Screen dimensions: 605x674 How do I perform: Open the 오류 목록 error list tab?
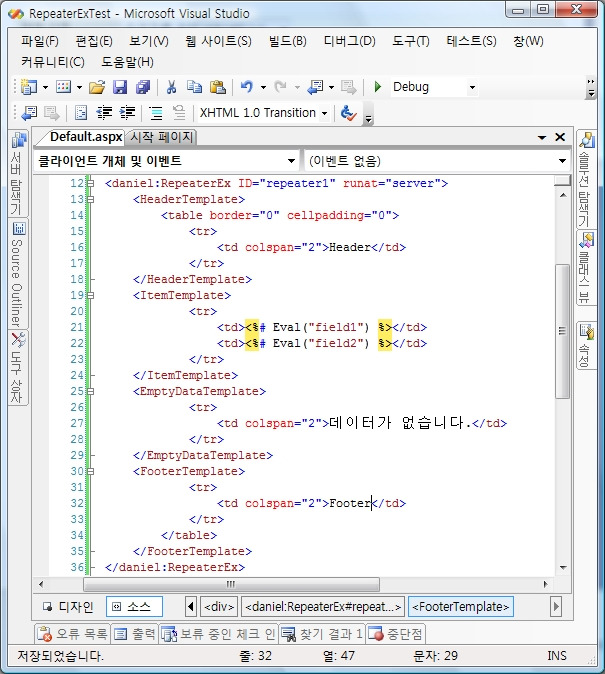tap(73, 634)
